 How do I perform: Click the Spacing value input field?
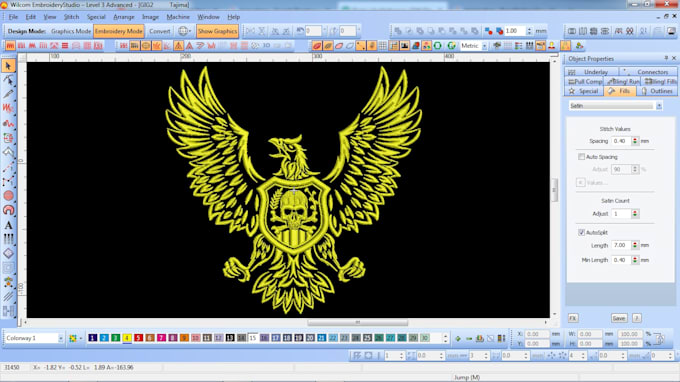(621, 141)
